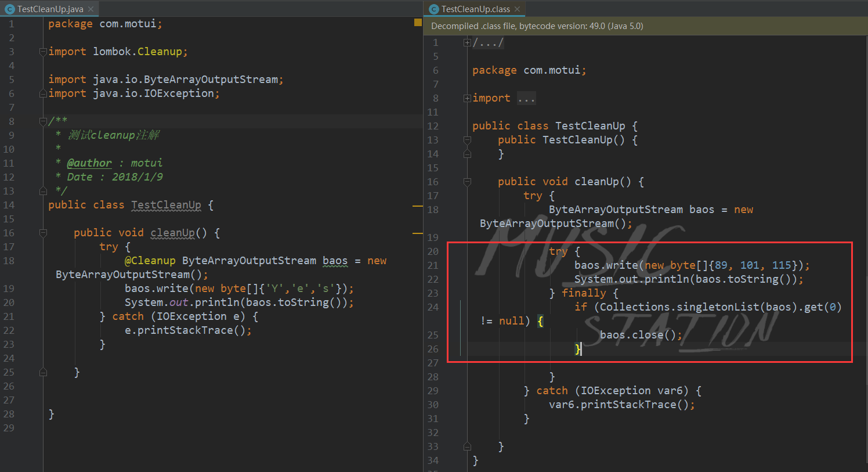
Task: Expand the folded 'import ...' block in decompiled class
Action: tap(467, 98)
